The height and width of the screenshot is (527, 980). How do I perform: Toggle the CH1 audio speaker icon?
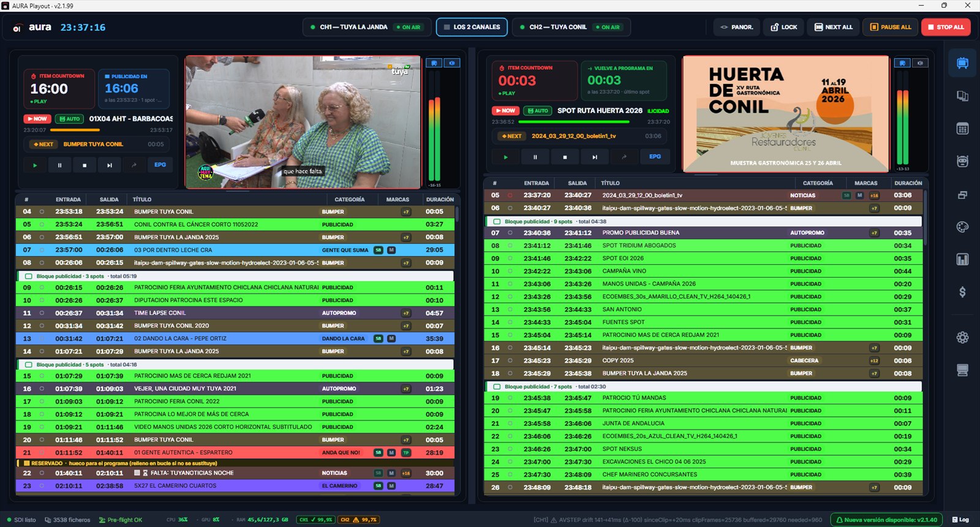451,63
